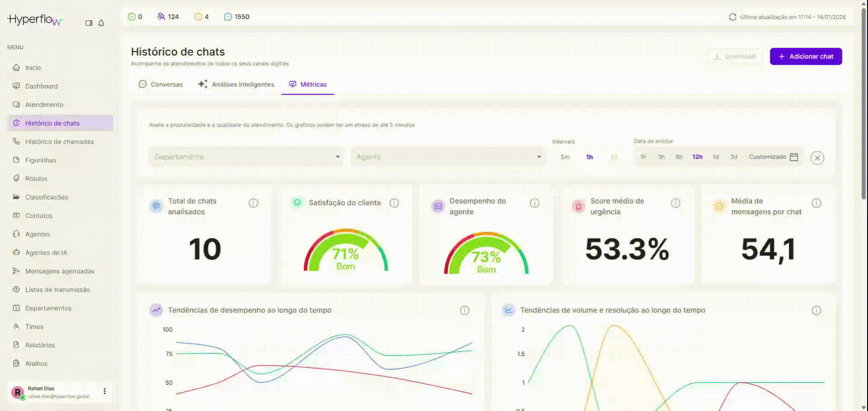Click the notification bell icon
Image resolution: width=868 pixels, height=411 pixels.
point(101,23)
